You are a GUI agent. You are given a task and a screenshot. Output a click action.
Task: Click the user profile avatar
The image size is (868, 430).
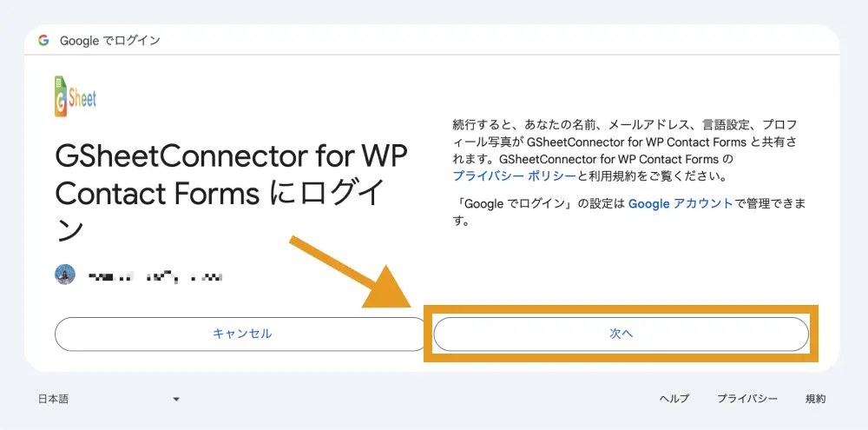point(65,275)
